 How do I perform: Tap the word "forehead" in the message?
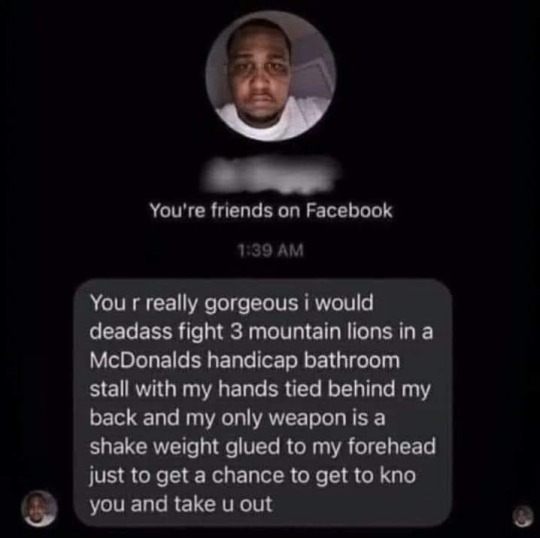392,446
